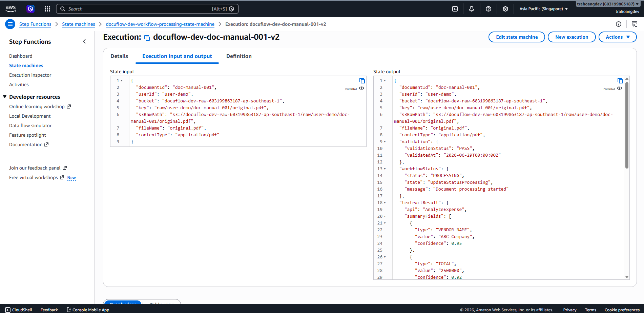This screenshot has width=644, height=313.
Task: Toggle the hamburger navigation menu
Action: pyautogui.click(x=10, y=24)
